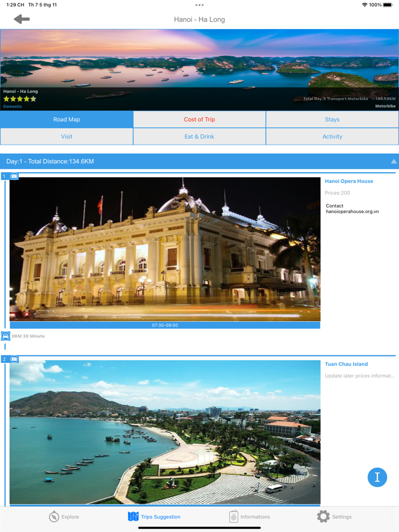Open the three-dots multitasking menu
This screenshot has height=532, width=399.
(199, 5)
